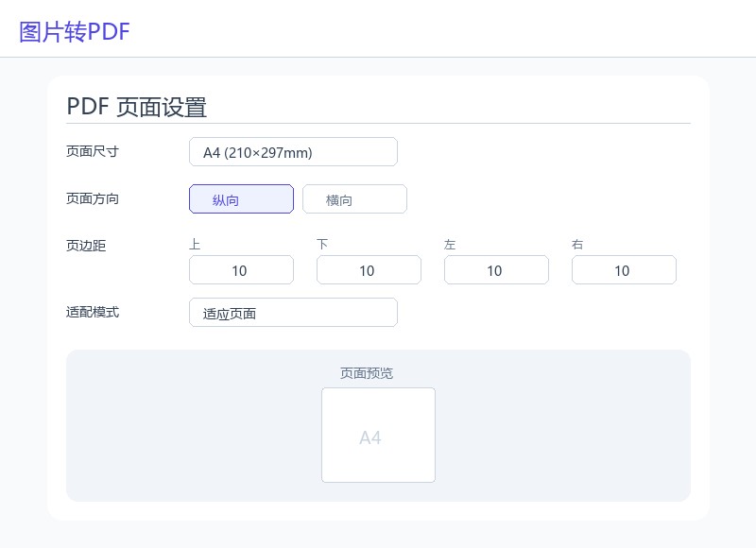Click the 页面方向 label

pos(93,198)
